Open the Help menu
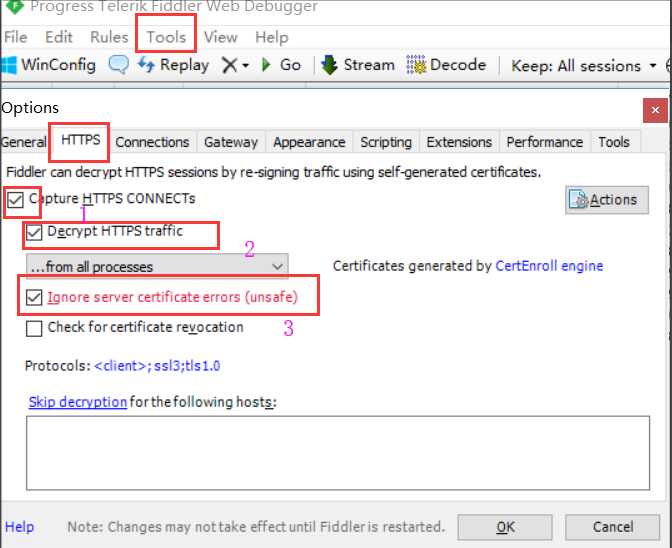 pyautogui.click(x=272, y=37)
